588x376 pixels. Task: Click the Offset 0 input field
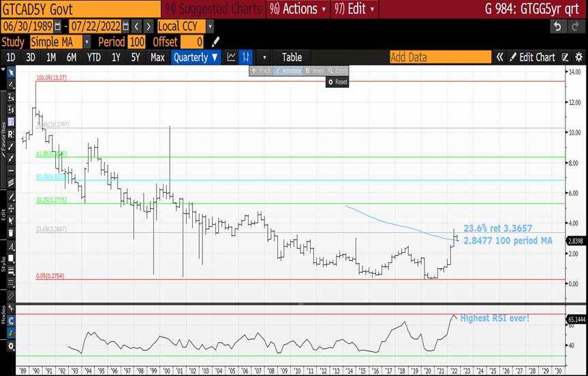192,42
